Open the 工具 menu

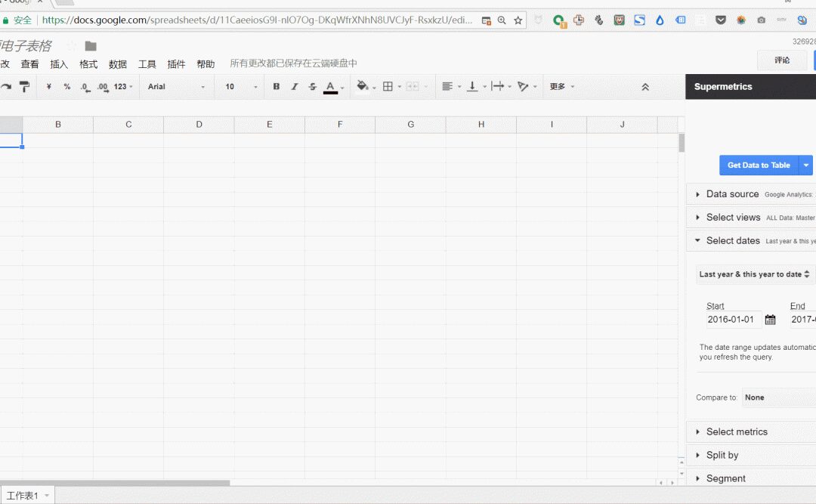click(x=147, y=64)
